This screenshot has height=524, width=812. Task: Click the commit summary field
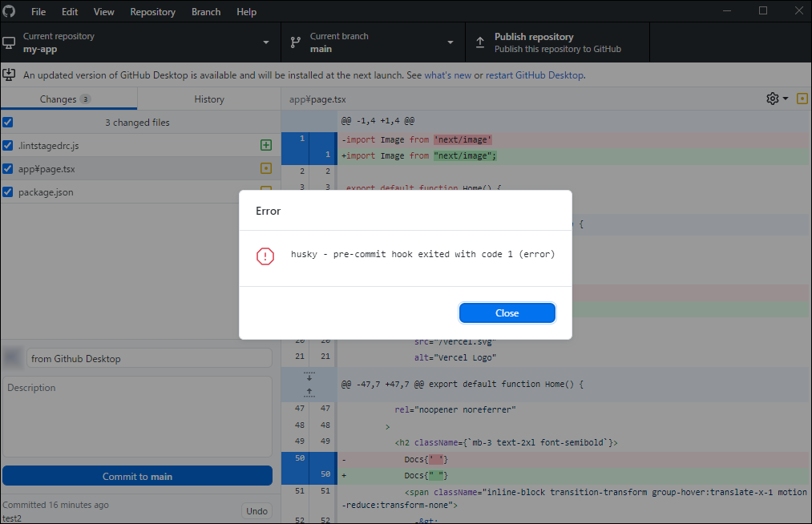(149, 358)
